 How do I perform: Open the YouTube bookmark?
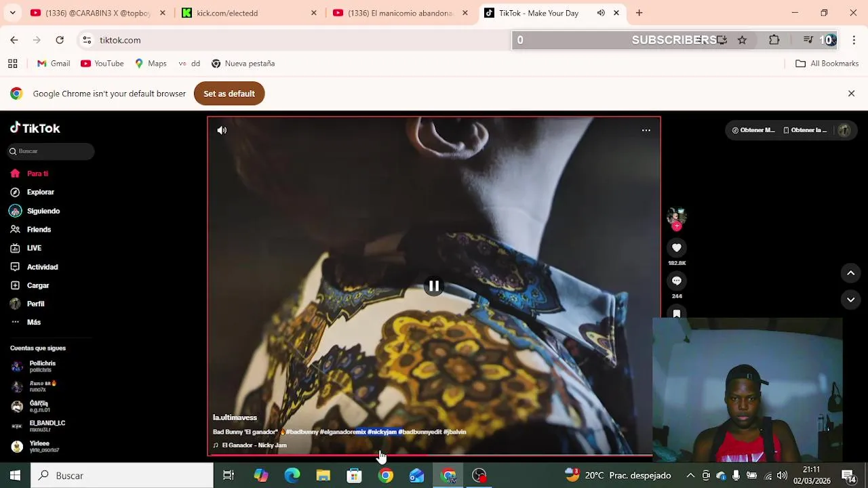point(102,64)
